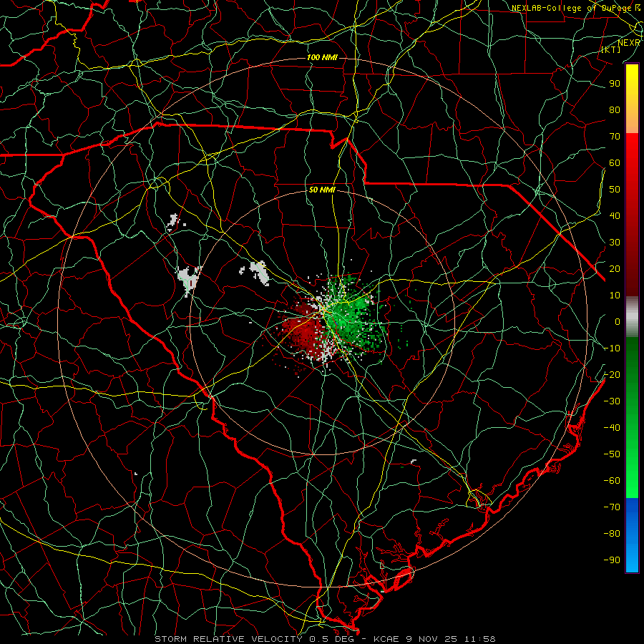
Task: Click the 50 NMI range ring label
Action: tap(321, 190)
